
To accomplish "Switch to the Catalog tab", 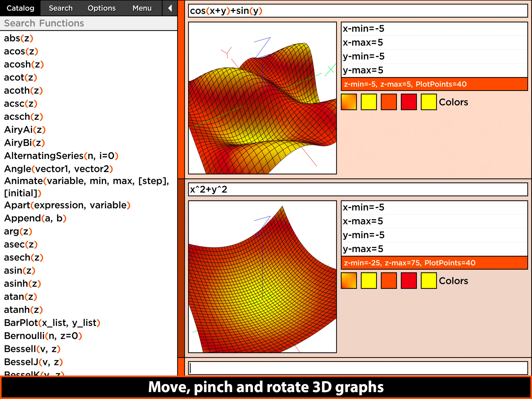I will click(x=20, y=8).
